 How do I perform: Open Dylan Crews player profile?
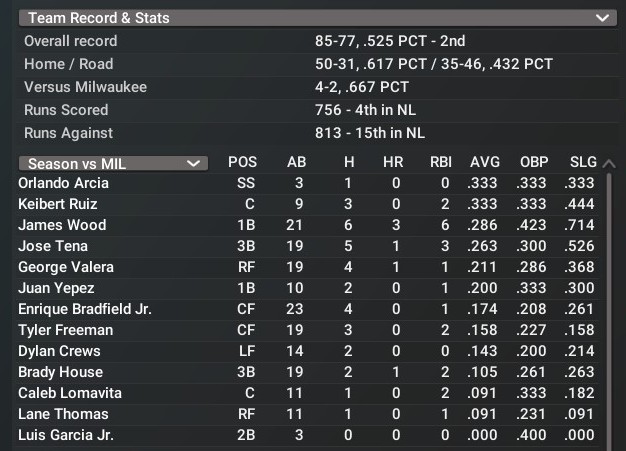58,351
